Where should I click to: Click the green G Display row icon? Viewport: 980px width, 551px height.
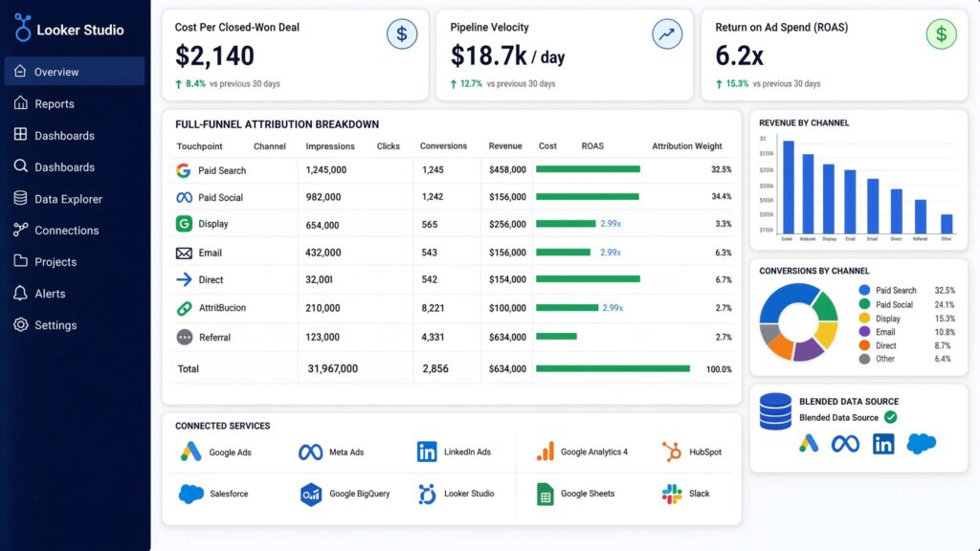[x=184, y=224]
